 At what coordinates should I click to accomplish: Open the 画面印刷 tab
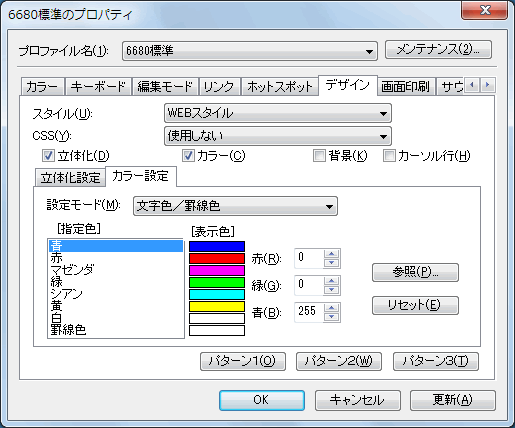coord(406,87)
